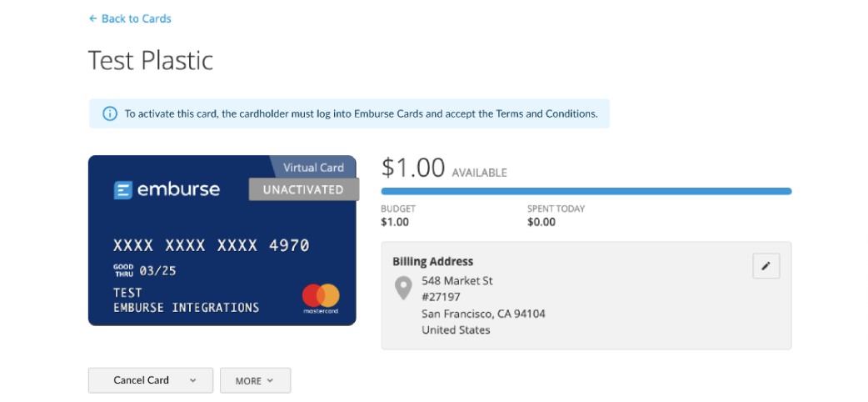This screenshot has height=402, width=868.
Task: Click the masked card number ending 4970
Action: [211, 245]
